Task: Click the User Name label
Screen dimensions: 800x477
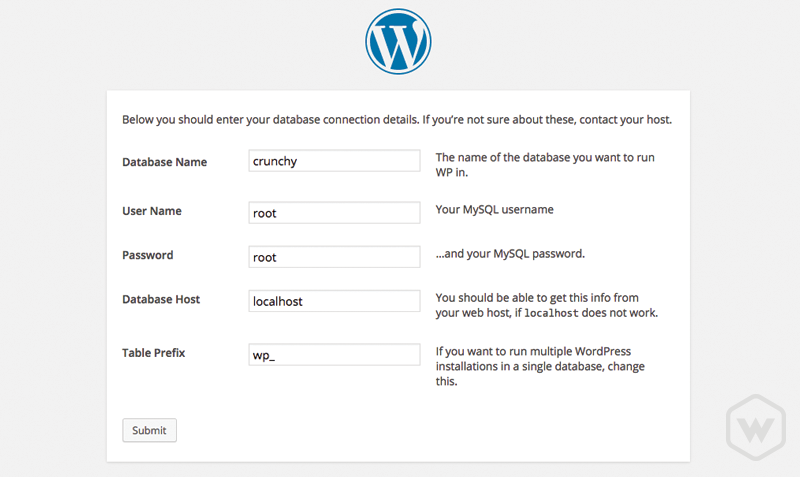Action: 152,211
